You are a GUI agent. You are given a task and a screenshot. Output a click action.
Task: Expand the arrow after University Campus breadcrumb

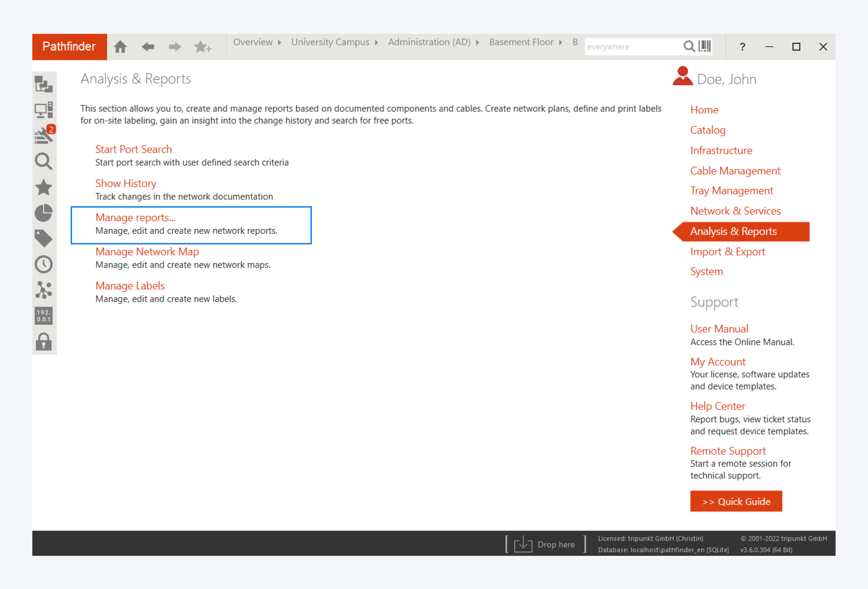tap(376, 42)
